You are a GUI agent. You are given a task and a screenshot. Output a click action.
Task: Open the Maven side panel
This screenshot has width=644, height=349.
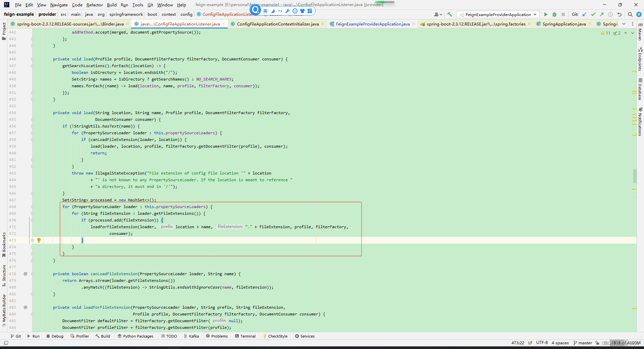click(x=640, y=32)
